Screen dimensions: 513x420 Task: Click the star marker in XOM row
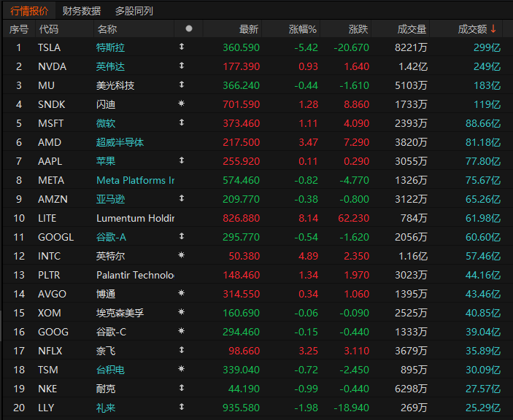(181, 312)
